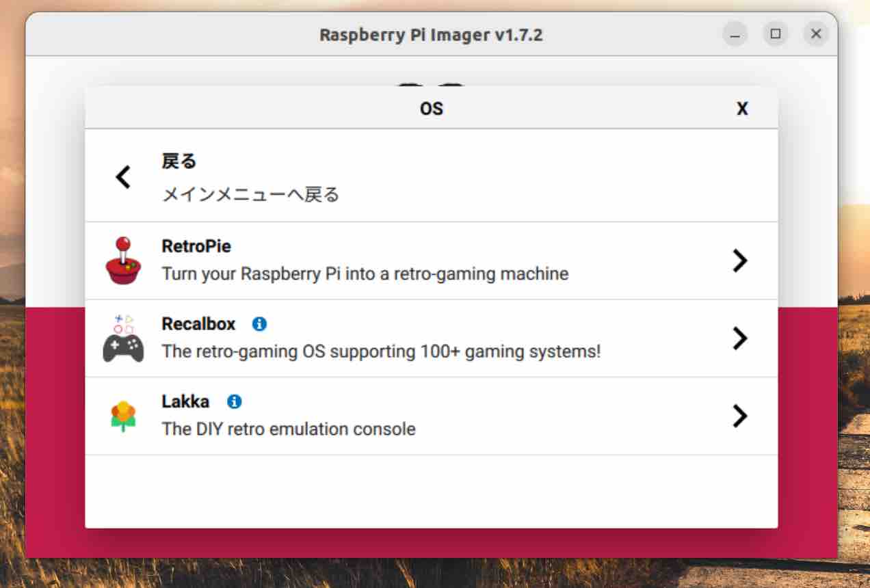
Task: Click the Recalbox gamepad icon
Action: coord(123,338)
